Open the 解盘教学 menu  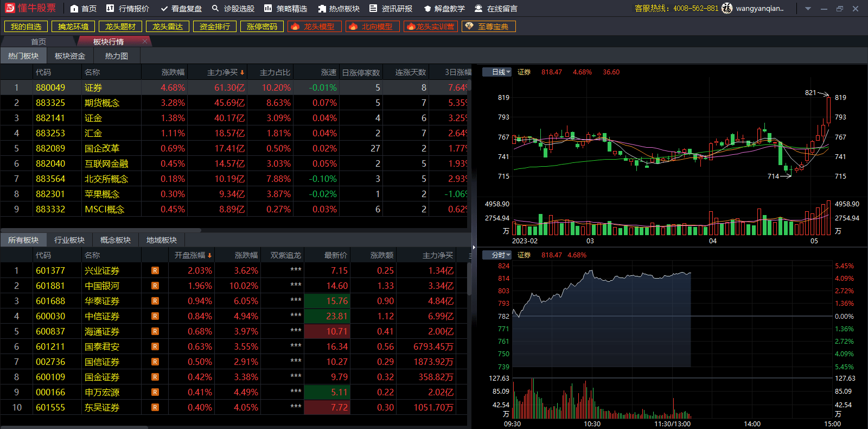click(444, 9)
